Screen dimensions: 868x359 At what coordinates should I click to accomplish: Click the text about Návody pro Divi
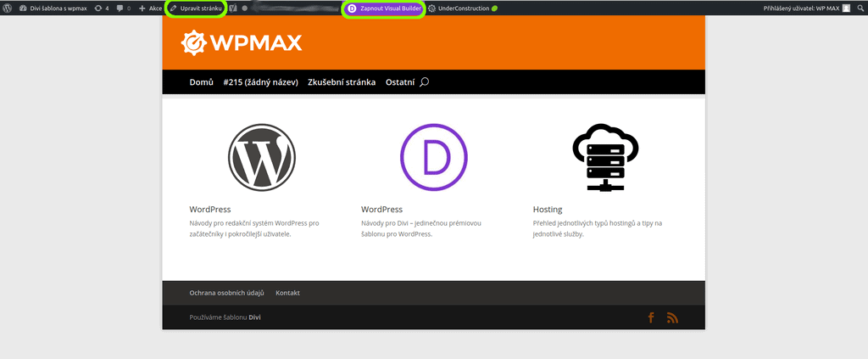[x=421, y=228]
